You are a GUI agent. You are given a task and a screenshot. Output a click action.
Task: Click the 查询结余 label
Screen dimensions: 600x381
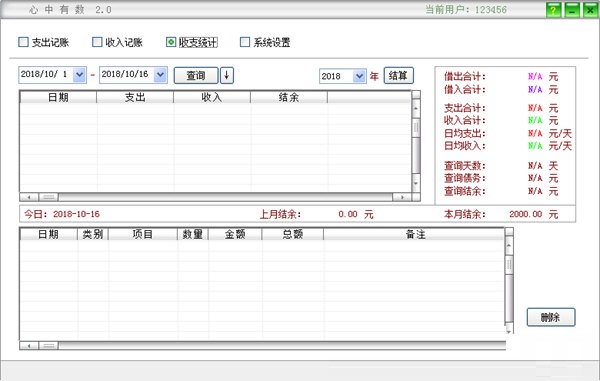(x=465, y=191)
